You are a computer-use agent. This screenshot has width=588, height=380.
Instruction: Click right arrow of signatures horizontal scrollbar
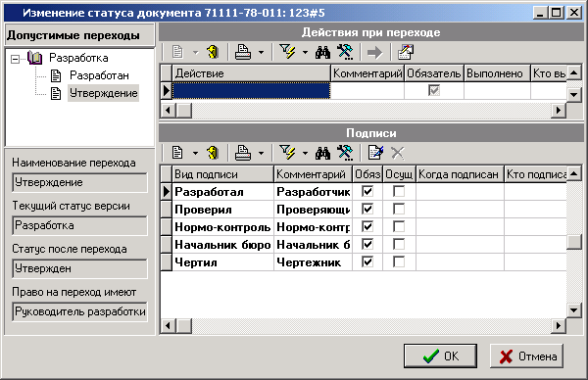pyautogui.click(x=559, y=326)
